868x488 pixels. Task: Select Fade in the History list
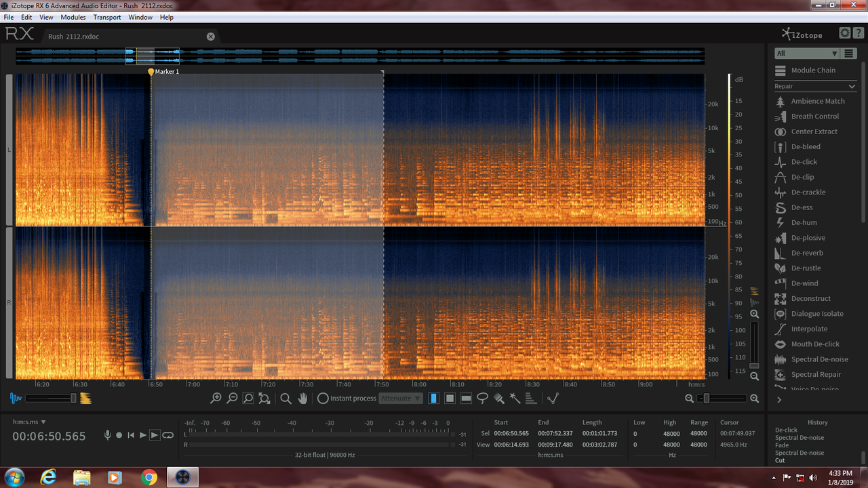tap(782, 445)
